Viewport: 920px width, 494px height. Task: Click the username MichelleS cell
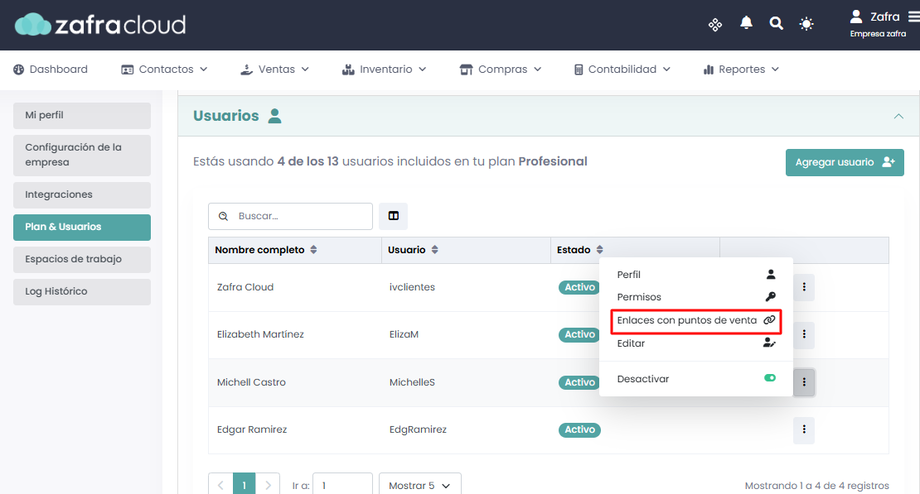click(412, 382)
